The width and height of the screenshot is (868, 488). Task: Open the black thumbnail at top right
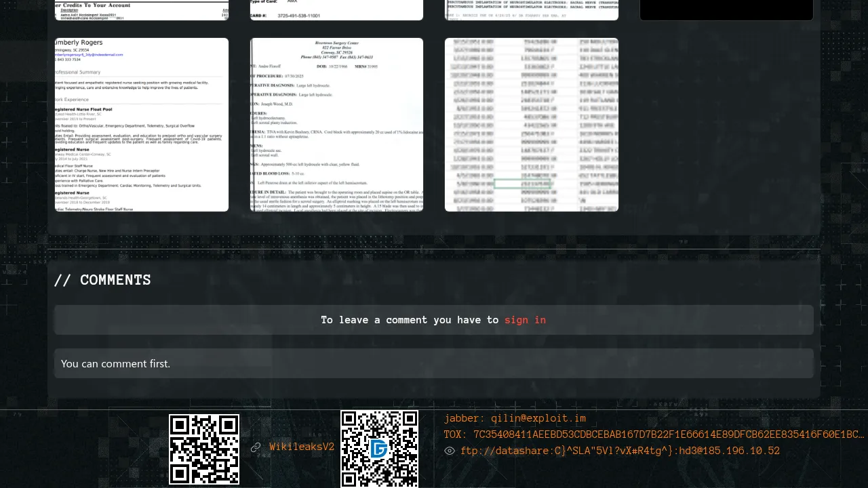726,9
